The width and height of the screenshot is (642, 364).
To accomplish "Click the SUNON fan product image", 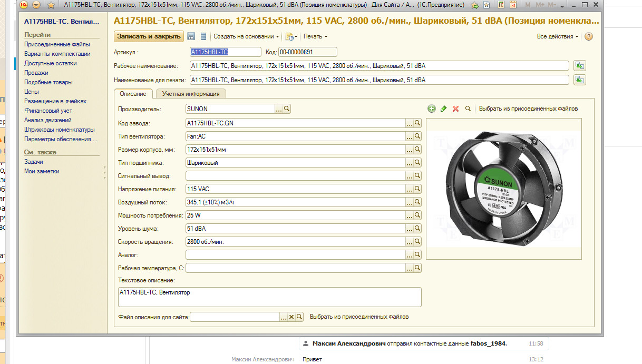I will pos(503,189).
